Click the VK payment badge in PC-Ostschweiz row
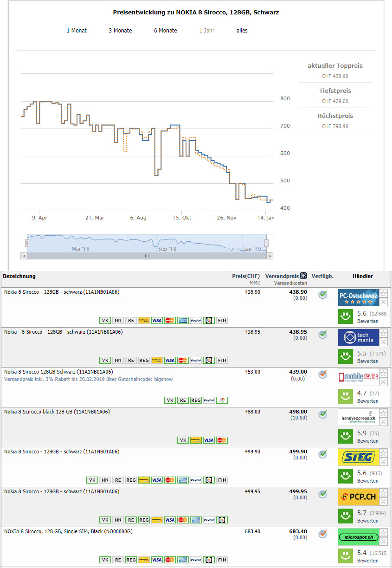This screenshot has width=392, height=568. (x=105, y=321)
